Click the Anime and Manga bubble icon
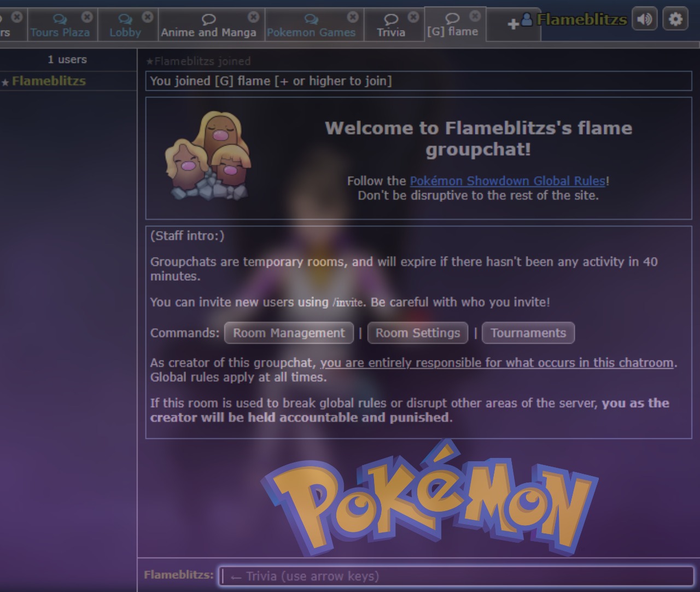Image resolution: width=700 pixels, height=592 pixels. click(x=208, y=19)
